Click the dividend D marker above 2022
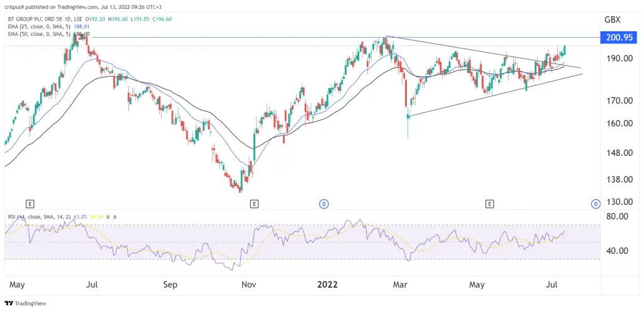 pos(324,204)
